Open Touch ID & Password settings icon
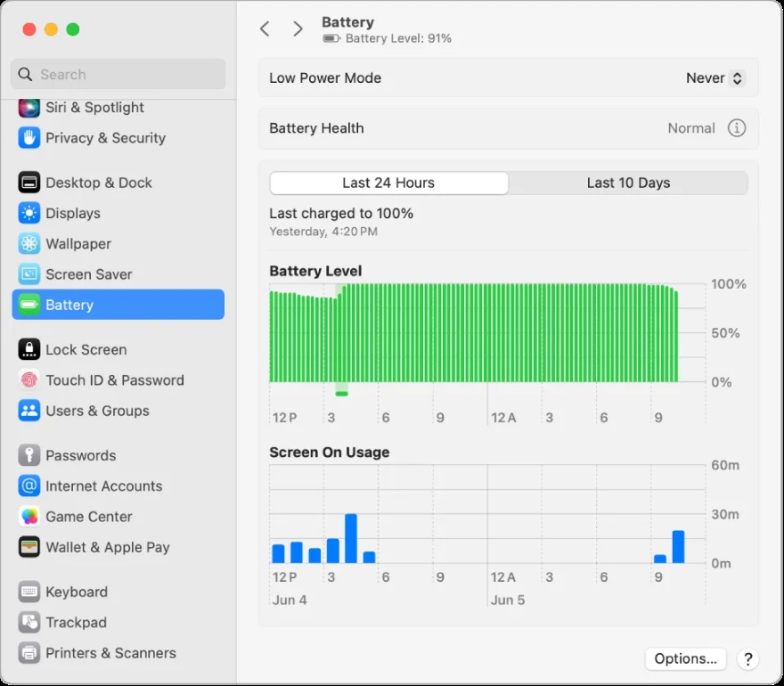The height and width of the screenshot is (686, 784). [x=28, y=380]
